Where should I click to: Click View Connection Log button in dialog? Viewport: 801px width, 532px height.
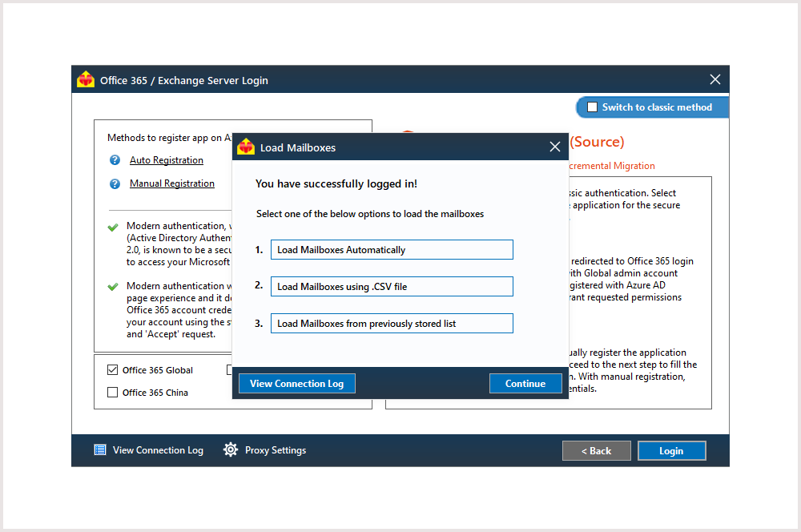pyautogui.click(x=297, y=384)
